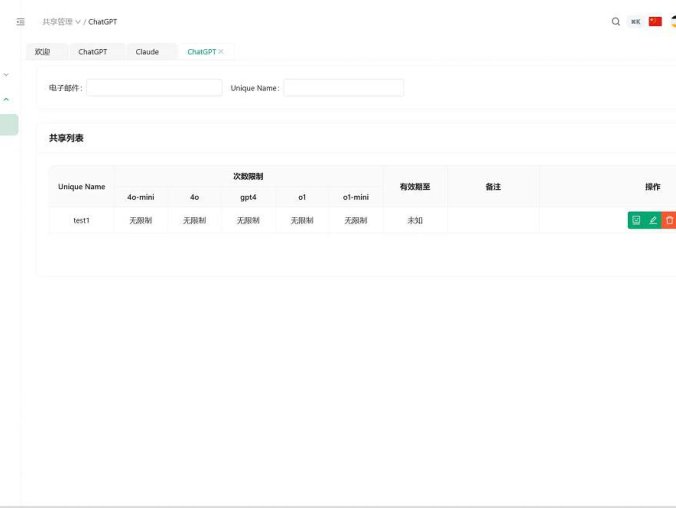Collapse the expanded sidebar menu chevron
The height and width of the screenshot is (508, 676).
6,99
